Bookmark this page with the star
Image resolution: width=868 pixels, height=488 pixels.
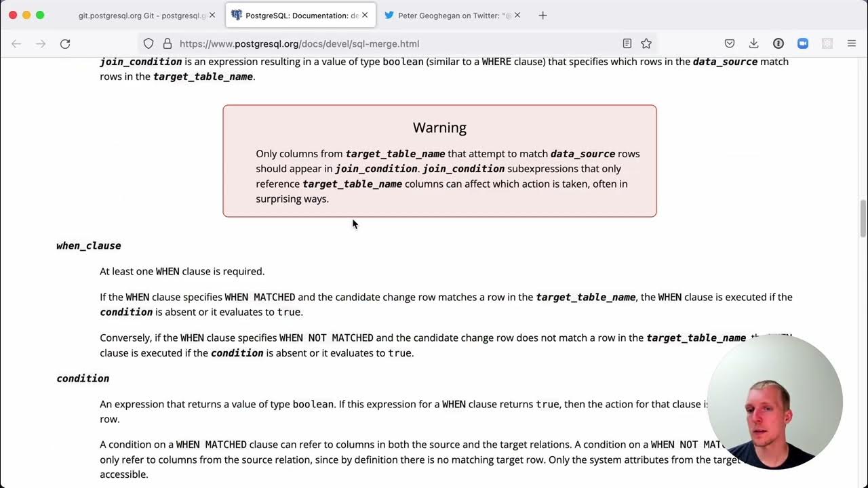646,43
